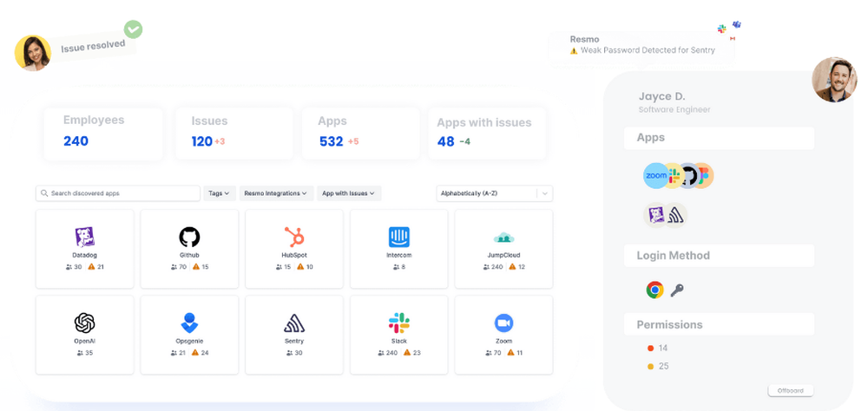Click the Opsgenie app name label

click(x=189, y=342)
